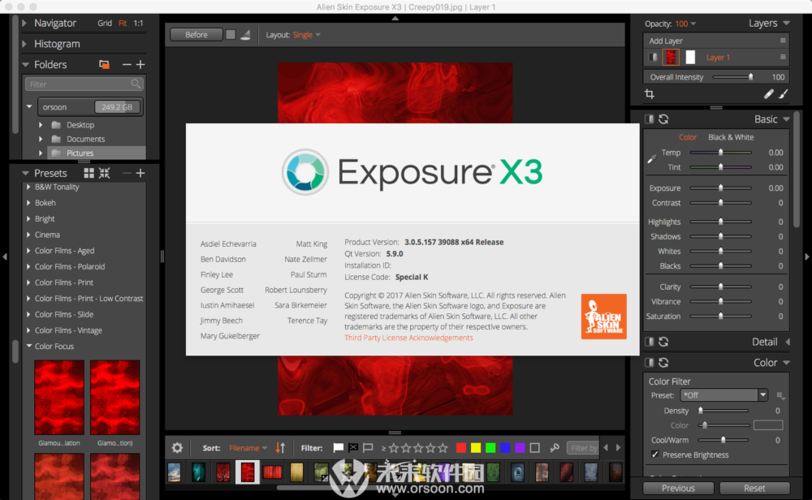Expand the Navigator panel
Viewport: 812px width, 500px height.
(24, 23)
